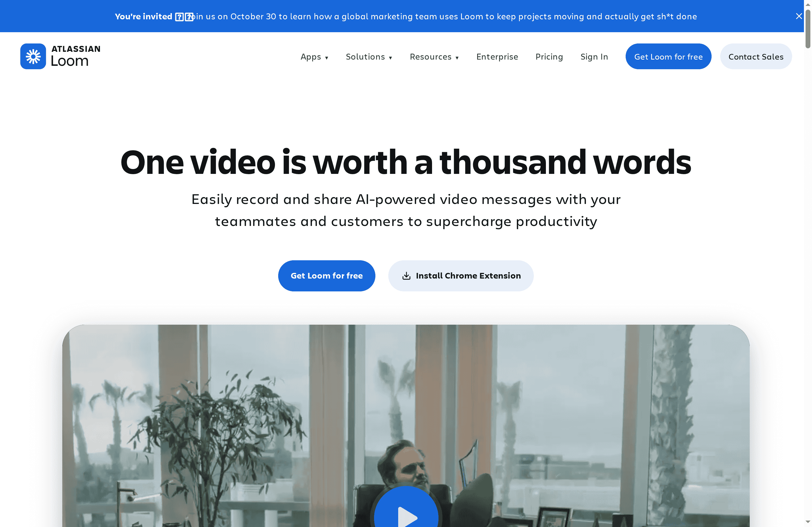Image resolution: width=812 pixels, height=527 pixels.
Task: Navigate to the Enterprise page
Action: click(497, 57)
